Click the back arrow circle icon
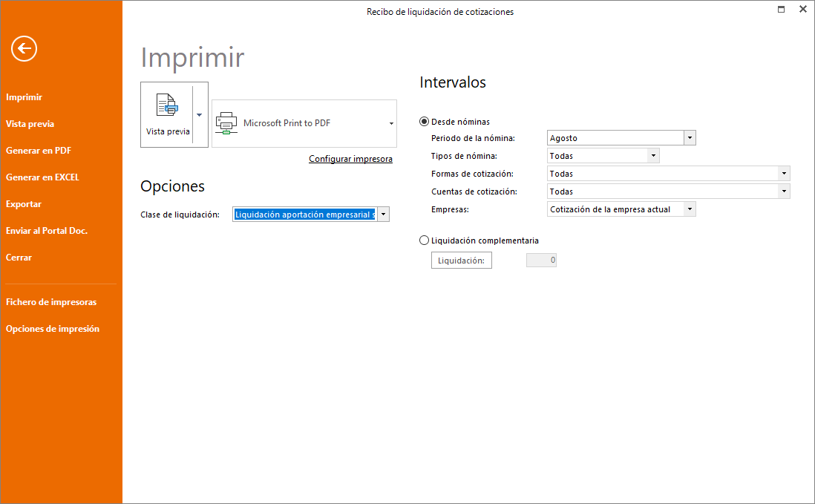Viewport: 815px width, 504px height. [x=24, y=49]
